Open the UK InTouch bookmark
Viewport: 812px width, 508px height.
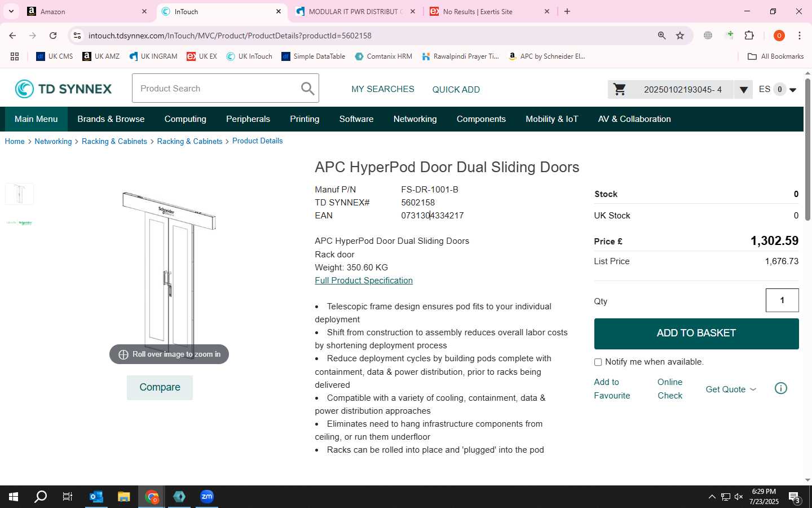249,56
